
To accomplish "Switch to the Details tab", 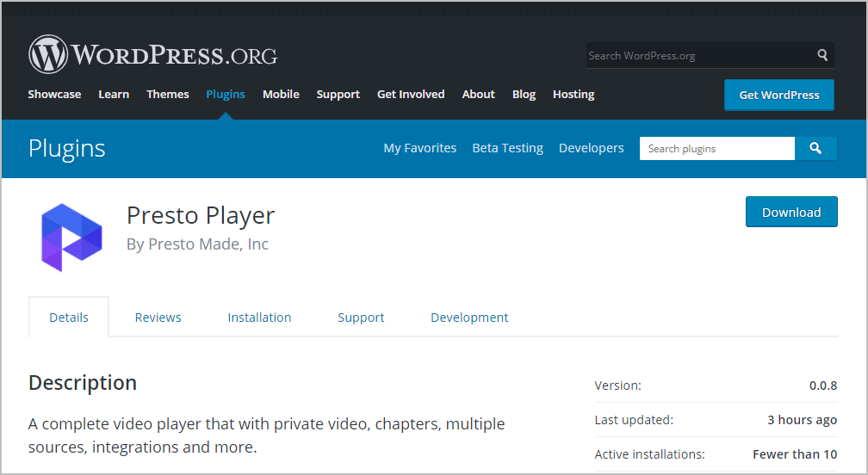I will pos(69,318).
